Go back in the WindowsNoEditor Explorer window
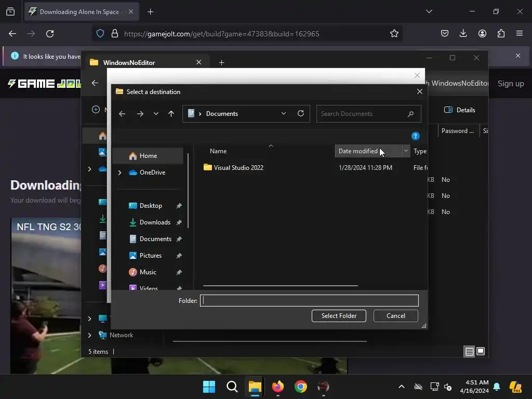This screenshot has width=532, height=399. pos(95,83)
